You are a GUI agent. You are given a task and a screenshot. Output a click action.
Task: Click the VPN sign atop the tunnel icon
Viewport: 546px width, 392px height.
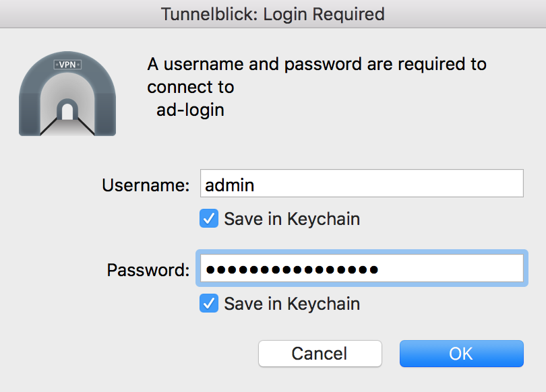click(67, 65)
